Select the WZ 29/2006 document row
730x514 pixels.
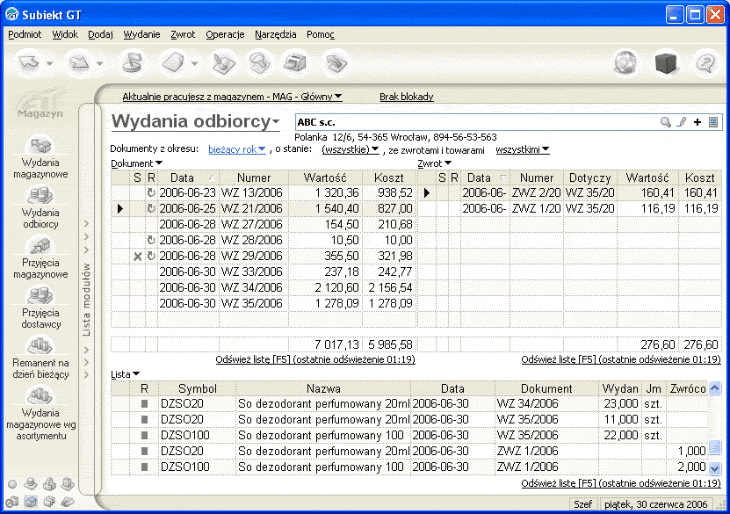coord(263,256)
